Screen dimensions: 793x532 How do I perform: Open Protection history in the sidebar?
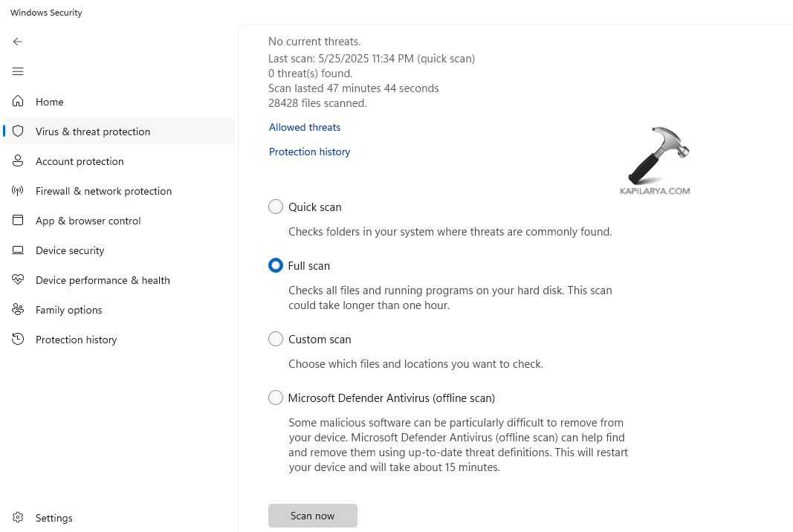point(76,340)
